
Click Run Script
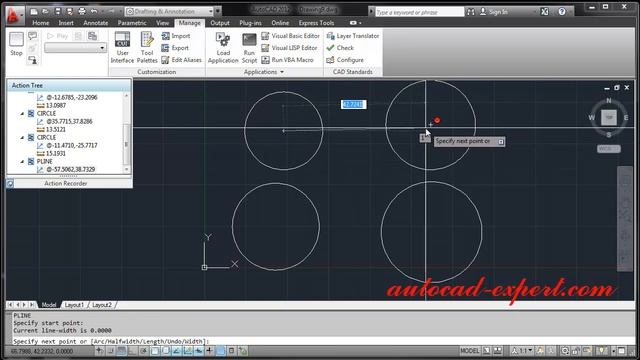pyautogui.click(x=249, y=47)
